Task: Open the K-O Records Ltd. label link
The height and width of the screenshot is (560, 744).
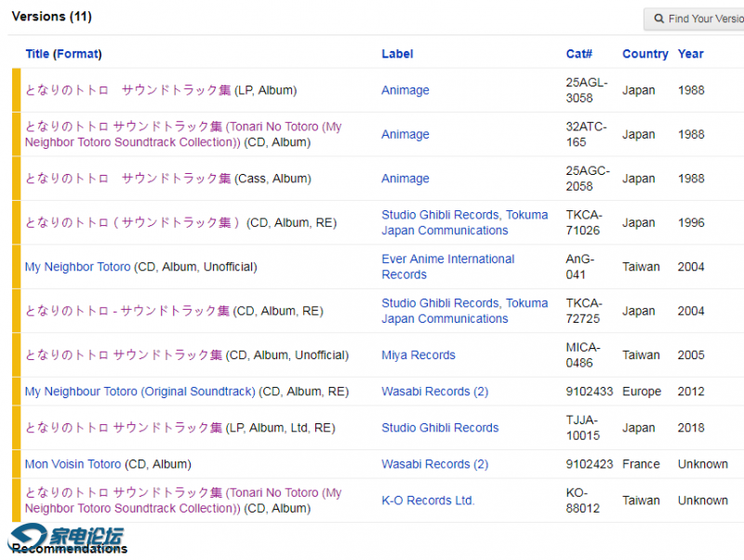Action: point(428,500)
